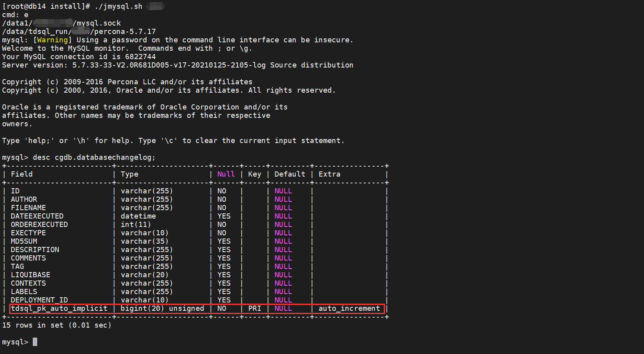Click the ID field name
644x354 pixels.
pos(15,191)
